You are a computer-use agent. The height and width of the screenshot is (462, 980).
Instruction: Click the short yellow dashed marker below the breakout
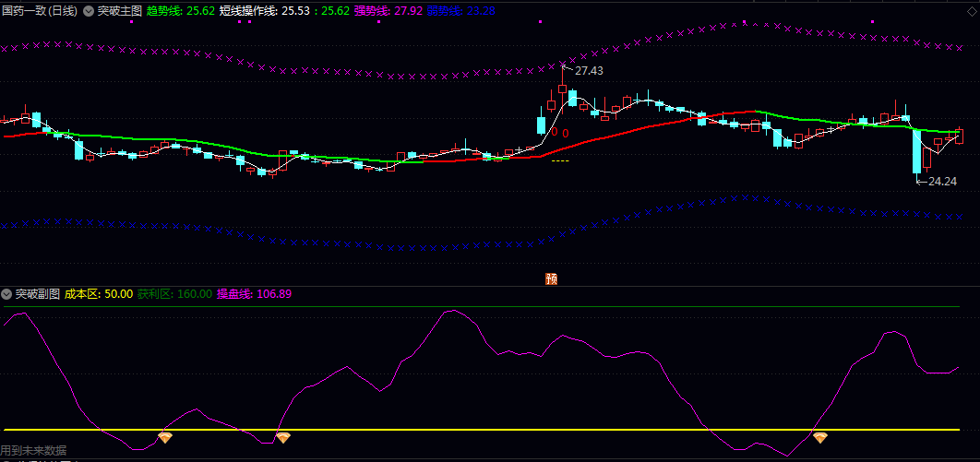coord(560,161)
